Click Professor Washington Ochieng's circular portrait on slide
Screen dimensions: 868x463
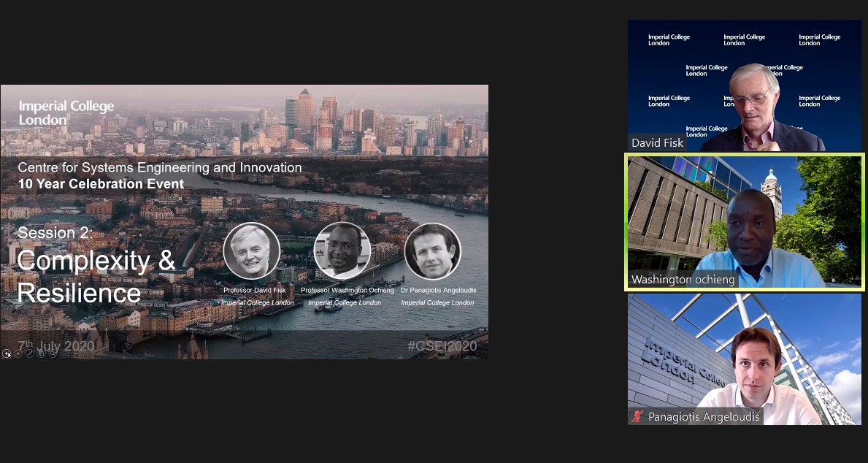342,251
